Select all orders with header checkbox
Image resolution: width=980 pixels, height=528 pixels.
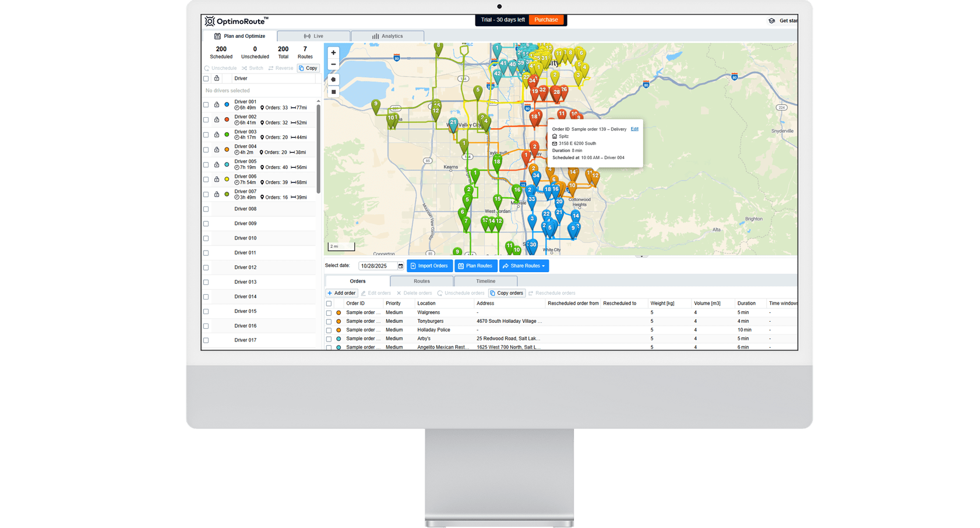(x=329, y=304)
